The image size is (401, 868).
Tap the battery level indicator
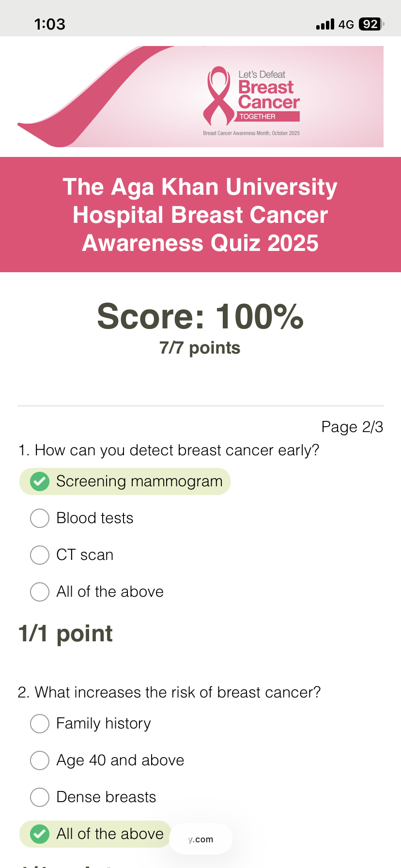tap(370, 24)
